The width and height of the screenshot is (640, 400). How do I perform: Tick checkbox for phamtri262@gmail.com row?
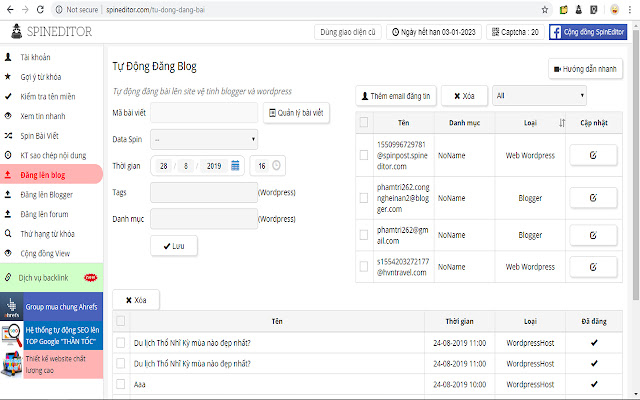click(x=364, y=233)
